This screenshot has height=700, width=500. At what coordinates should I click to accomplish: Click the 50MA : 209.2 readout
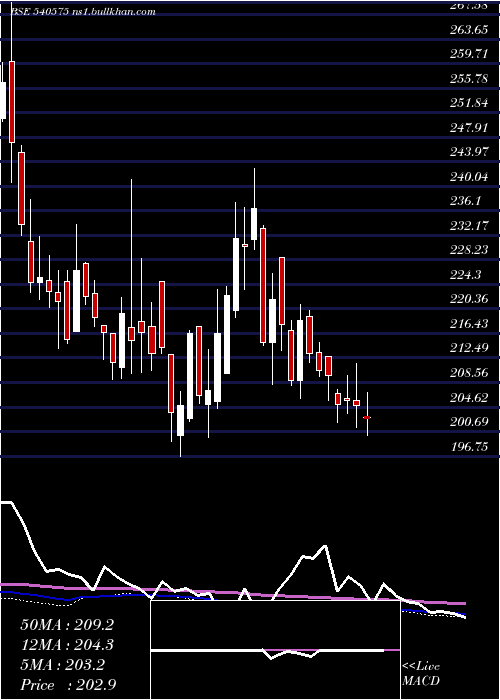pos(67,625)
